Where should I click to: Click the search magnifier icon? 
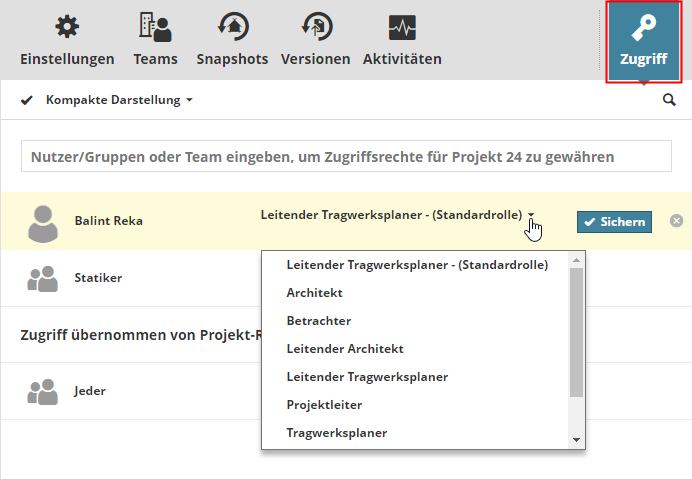[x=669, y=100]
